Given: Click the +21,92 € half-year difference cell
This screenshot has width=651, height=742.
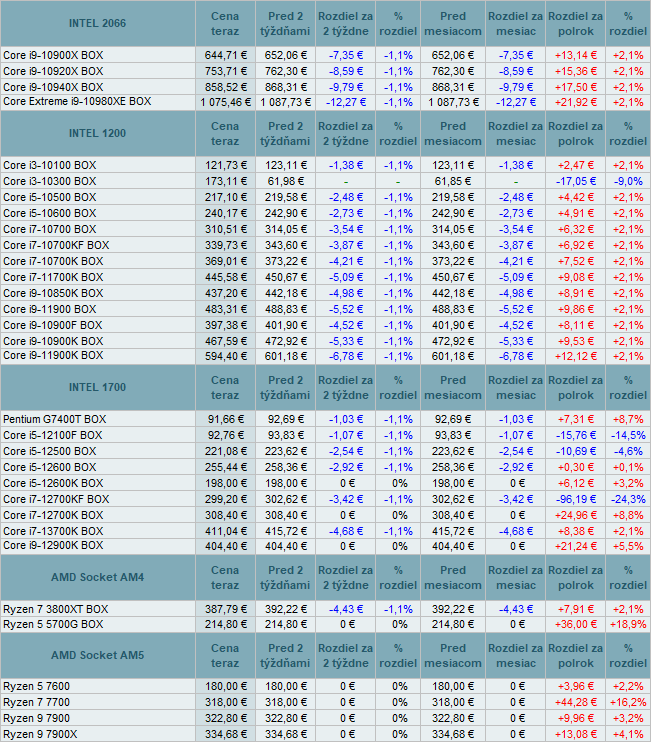Looking at the screenshot, I should pos(576,102).
